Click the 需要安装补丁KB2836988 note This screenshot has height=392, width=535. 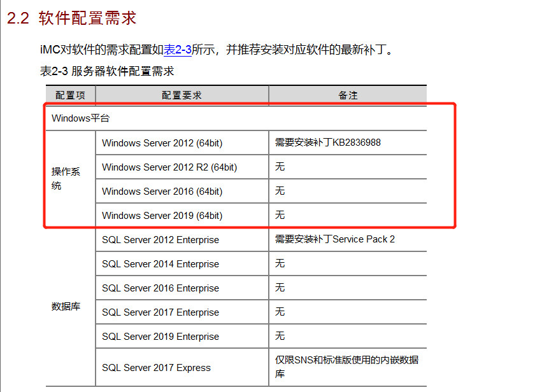point(327,143)
